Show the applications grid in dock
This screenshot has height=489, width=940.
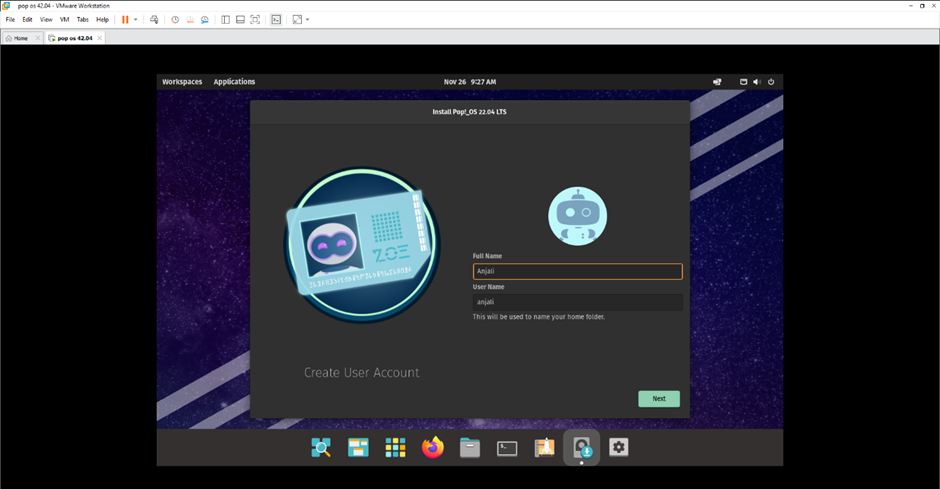pyautogui.click(x=395, y=448)
